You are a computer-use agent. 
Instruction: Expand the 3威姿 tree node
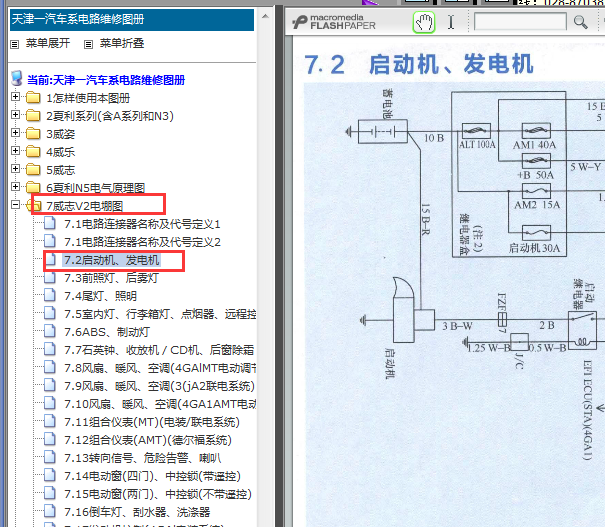pos(15,132)
